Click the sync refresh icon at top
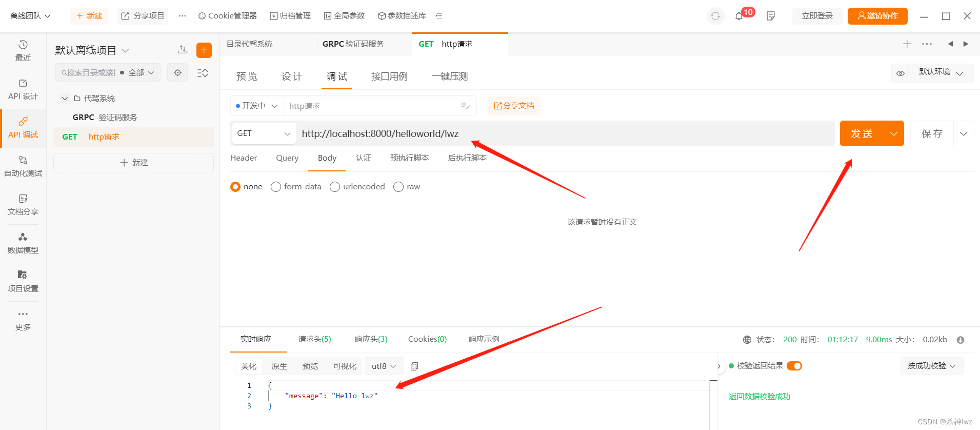The image size is (980, 430). tap(715, 16)
